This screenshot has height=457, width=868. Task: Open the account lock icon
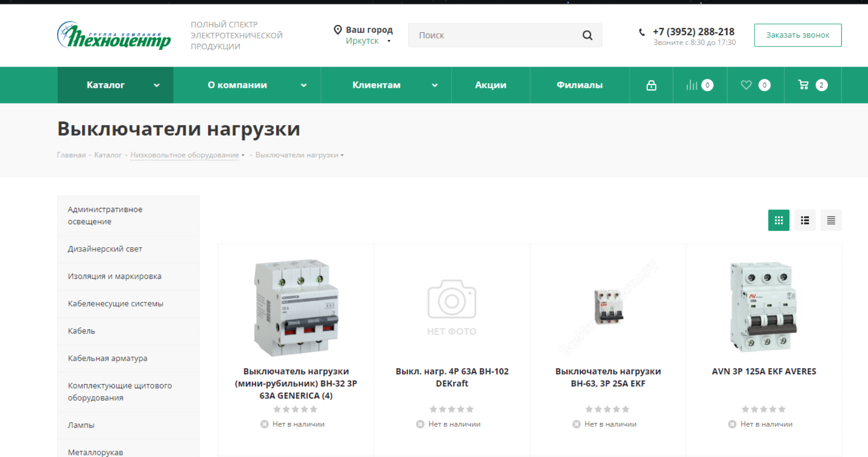(x=651, y=85)
